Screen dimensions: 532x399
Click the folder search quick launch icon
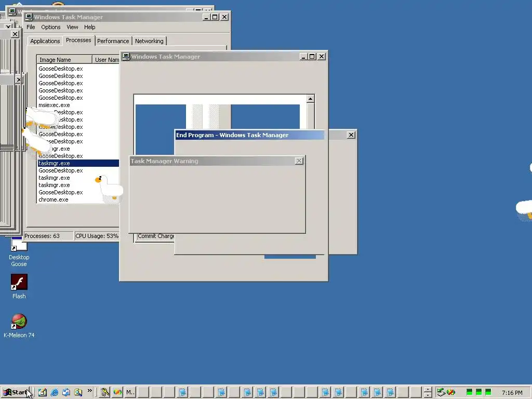point(78,392)
